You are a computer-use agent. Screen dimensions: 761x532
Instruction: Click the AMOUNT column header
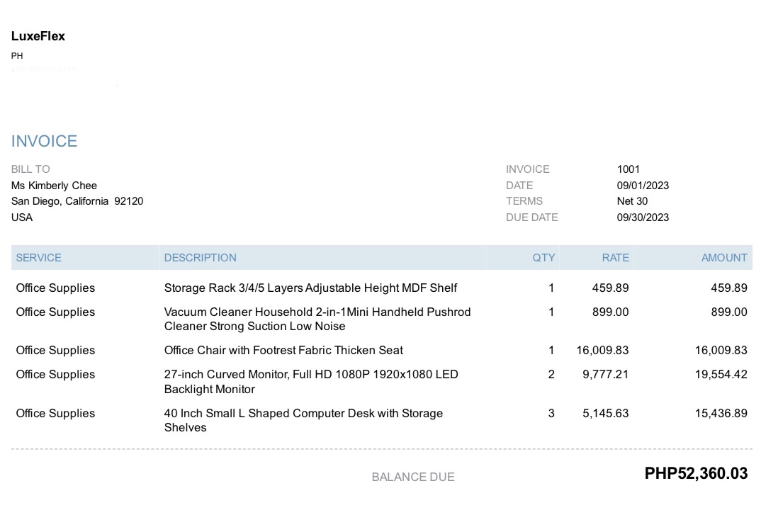coord(724,258)
